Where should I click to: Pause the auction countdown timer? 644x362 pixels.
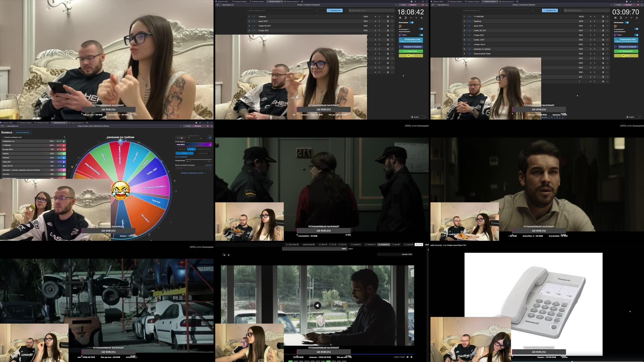400,18
